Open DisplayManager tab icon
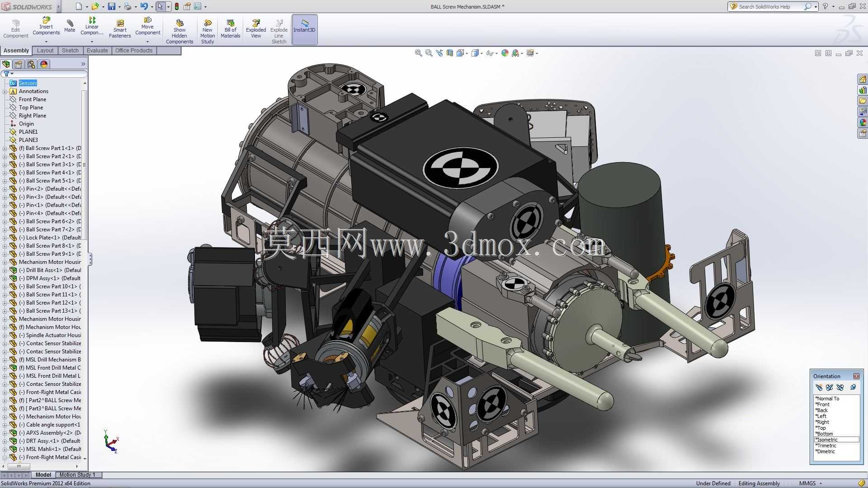Viewport: 868px width, 488px height. point(44,64)
